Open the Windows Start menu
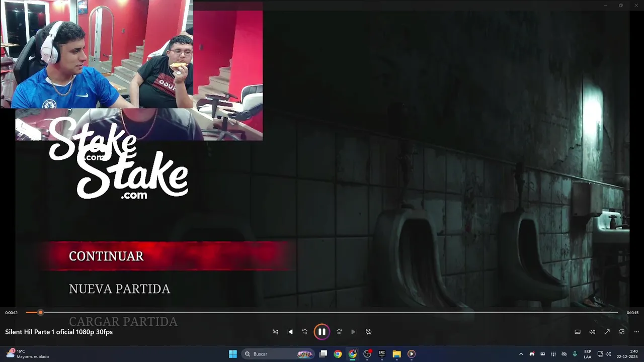 [233, 354]
